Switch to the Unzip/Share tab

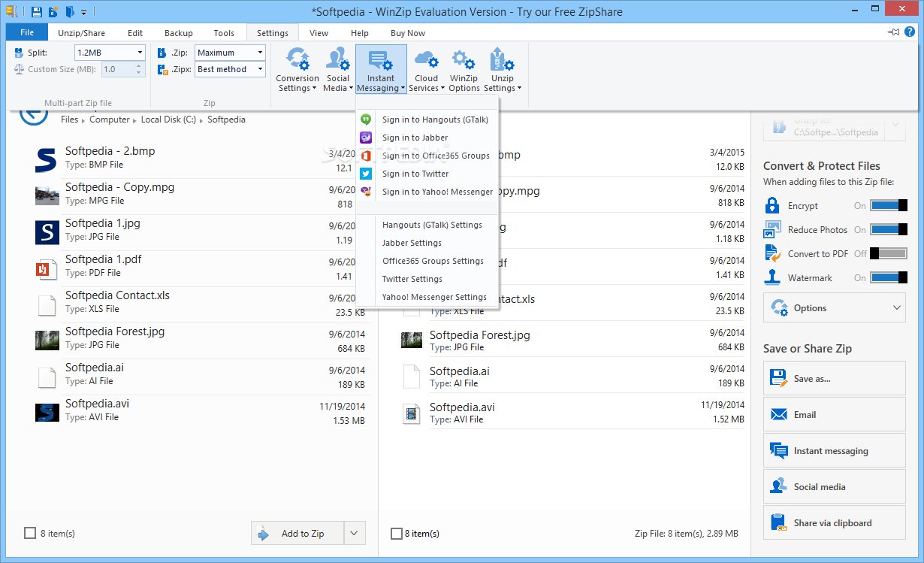(81, 33)
